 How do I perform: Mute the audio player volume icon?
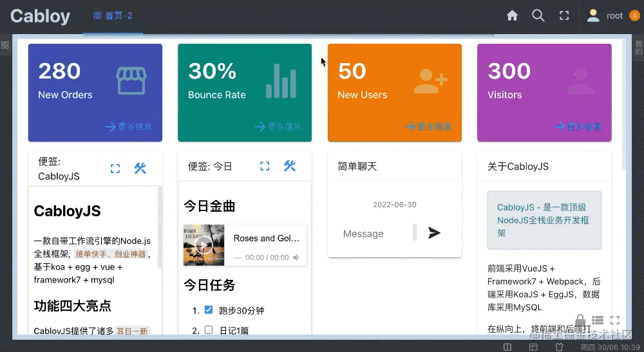[x=296, y=257]
